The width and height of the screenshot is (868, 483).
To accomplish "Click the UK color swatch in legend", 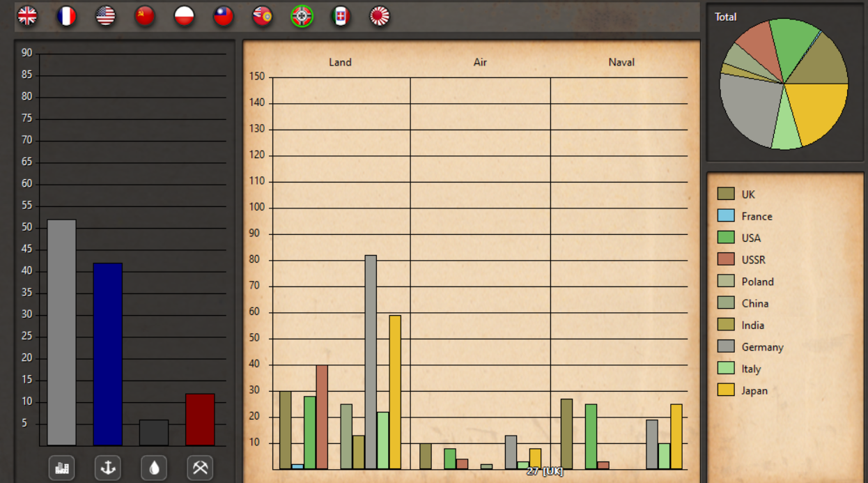I will [726, 194].
